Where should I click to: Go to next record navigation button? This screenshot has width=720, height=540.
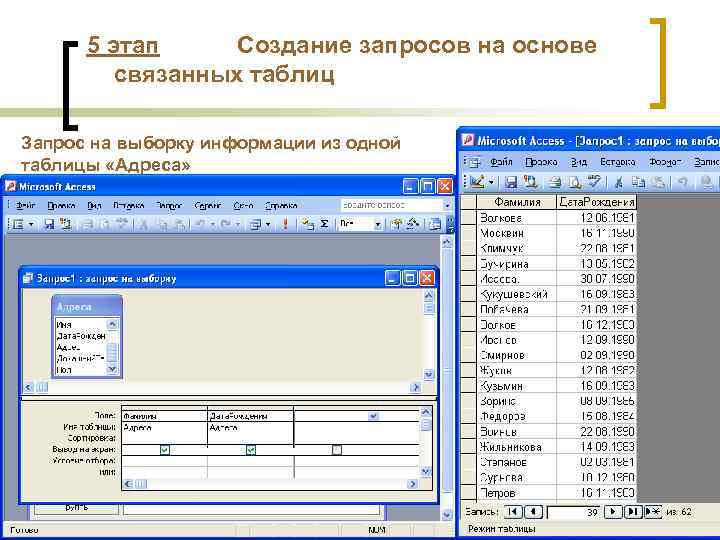click(x=613, y=512)
